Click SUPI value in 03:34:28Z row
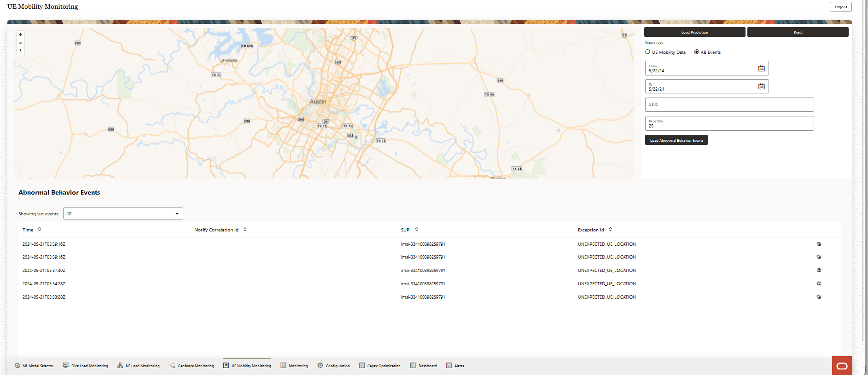Image resolution: width=868 pixels, height=375 pixels. [423, 284]
